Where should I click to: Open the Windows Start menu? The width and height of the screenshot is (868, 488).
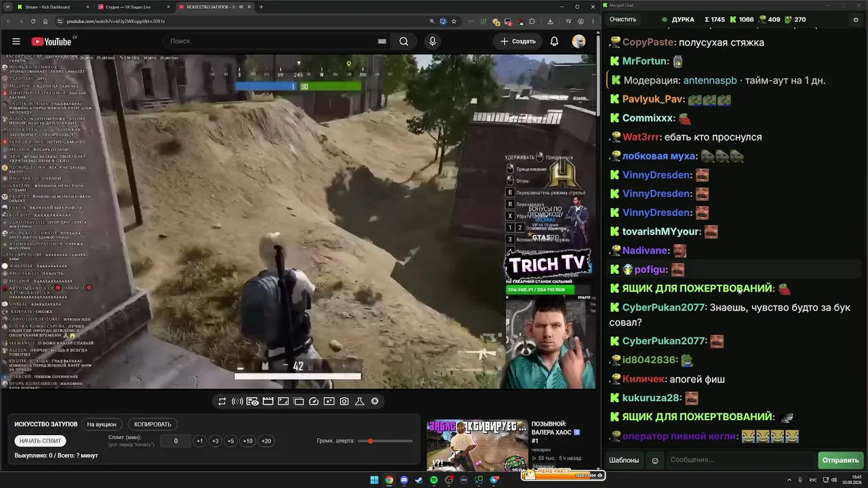[374, 481]
